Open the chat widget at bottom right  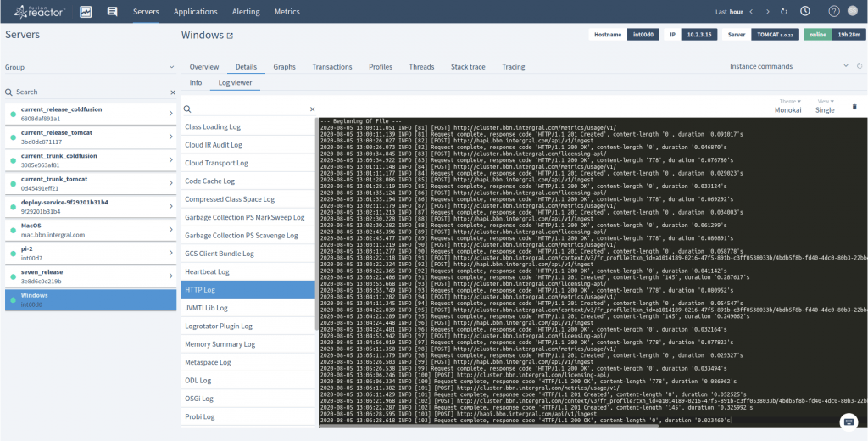(849, 421)
